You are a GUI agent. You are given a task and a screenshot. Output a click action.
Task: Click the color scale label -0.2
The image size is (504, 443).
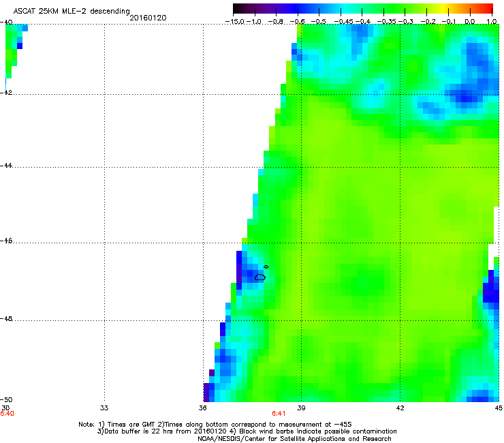(x=428, y=22)
